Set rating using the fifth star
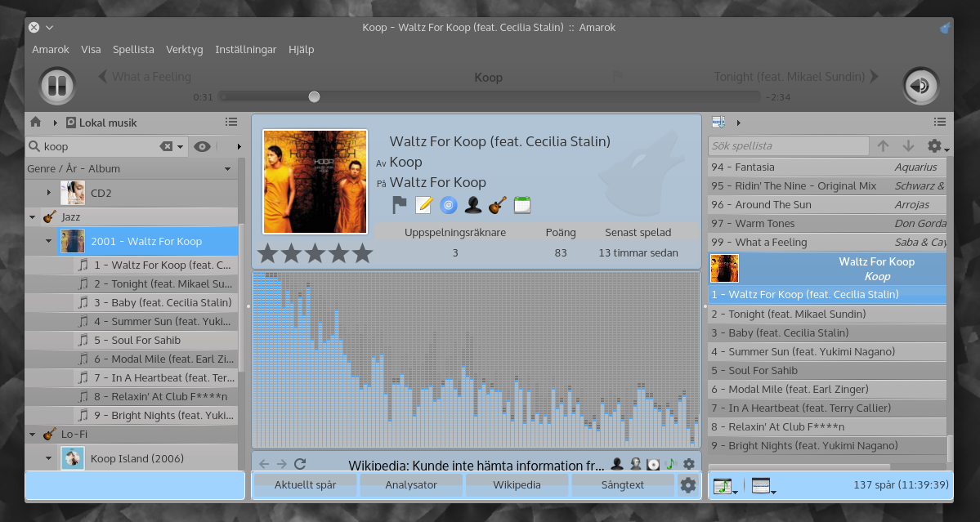This screenshot has width=980, height=522. [363, 253]
